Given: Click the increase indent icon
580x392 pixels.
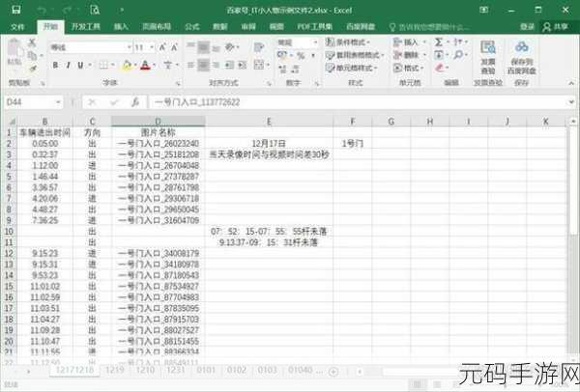Looking at the screenshot, I should (x=243, y=66).
